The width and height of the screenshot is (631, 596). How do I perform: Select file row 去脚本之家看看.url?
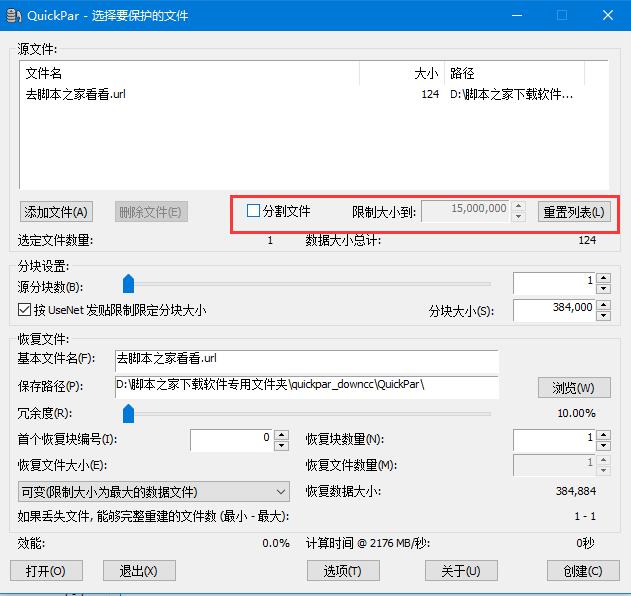pyautogui.click(x=314, y=94)
